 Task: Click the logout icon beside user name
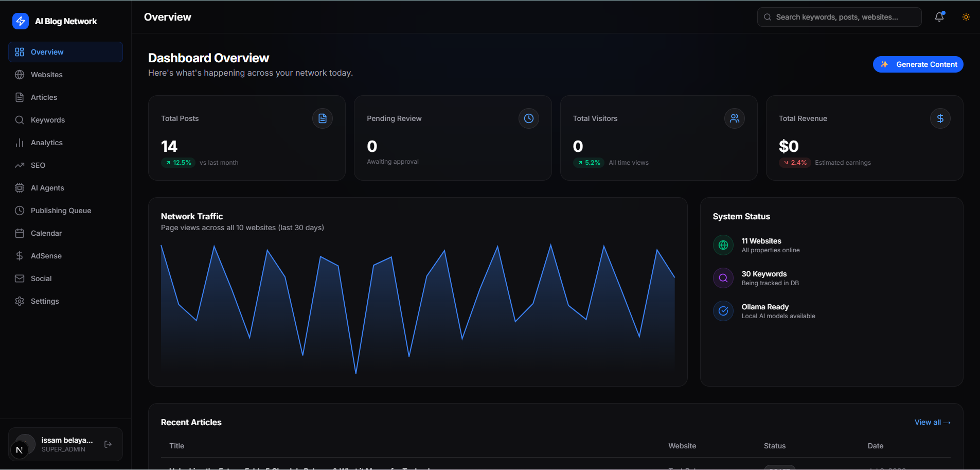(108, 444)
